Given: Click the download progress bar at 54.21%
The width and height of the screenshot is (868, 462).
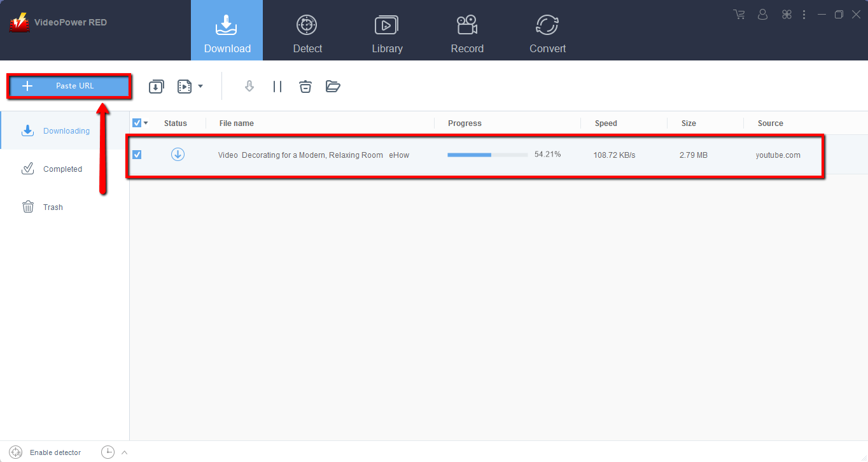Looking at the screenshot, I should point(487,154).
